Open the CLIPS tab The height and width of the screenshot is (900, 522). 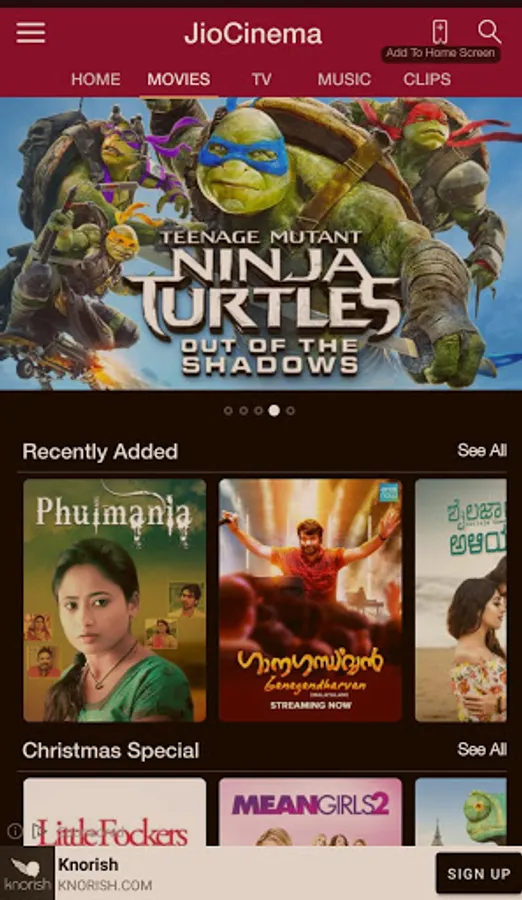click(x=427, y=79)
